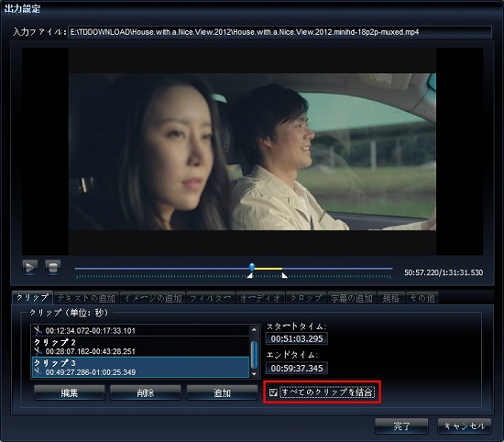
Task: Open the クロップ tab
Action: click(x=306, y=298)
